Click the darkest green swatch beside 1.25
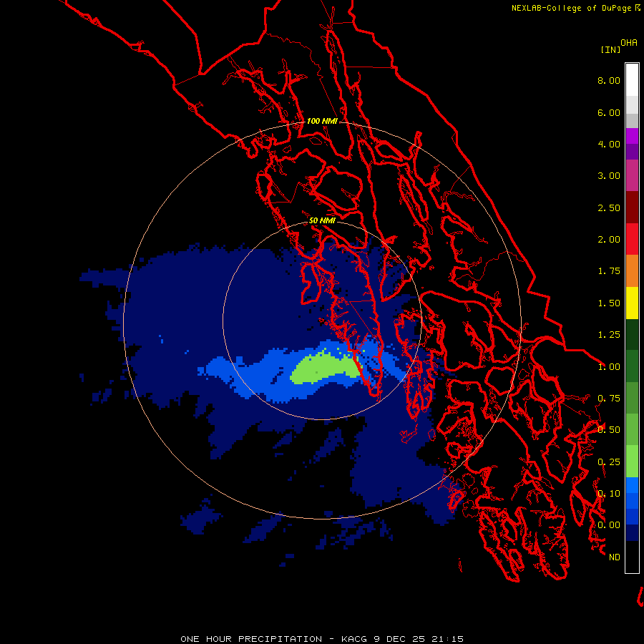The width and height of the screenshot is (644, 644). (632, 335)
